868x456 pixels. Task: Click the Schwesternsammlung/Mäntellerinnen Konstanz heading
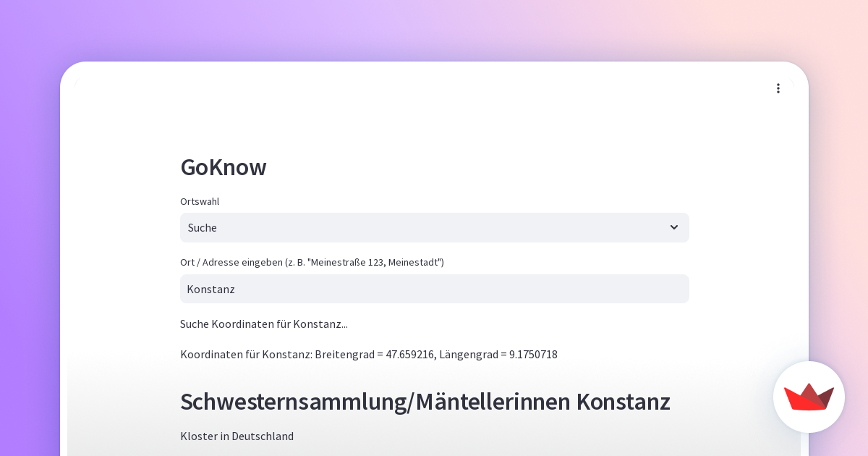[x=425, y=401]
